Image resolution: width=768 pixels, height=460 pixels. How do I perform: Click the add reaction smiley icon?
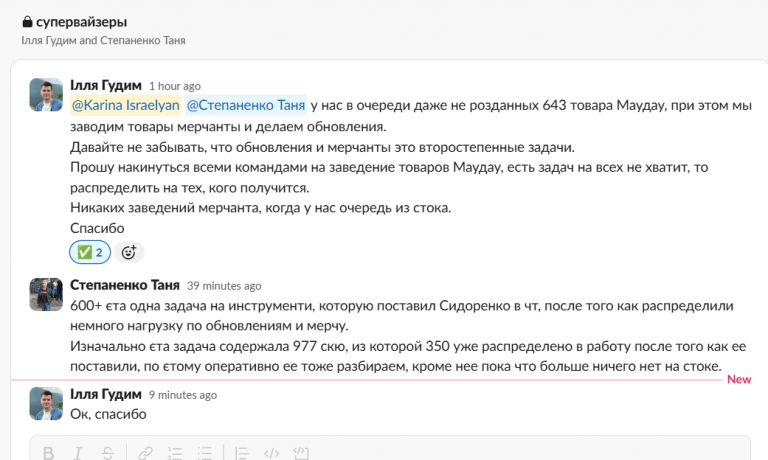tap(129, 252)
